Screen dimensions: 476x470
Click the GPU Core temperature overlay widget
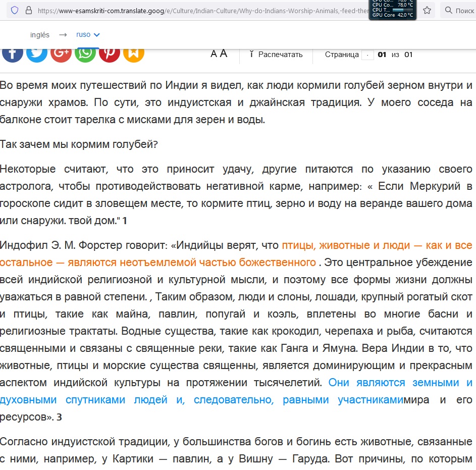click(x=393, y=15)
